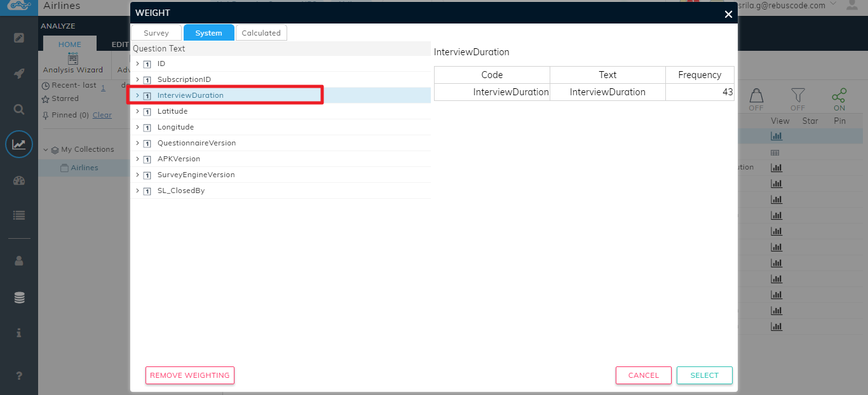The image size is (868, 395).
Task: Click the Recent last '1' link
Action: (104, 88)
